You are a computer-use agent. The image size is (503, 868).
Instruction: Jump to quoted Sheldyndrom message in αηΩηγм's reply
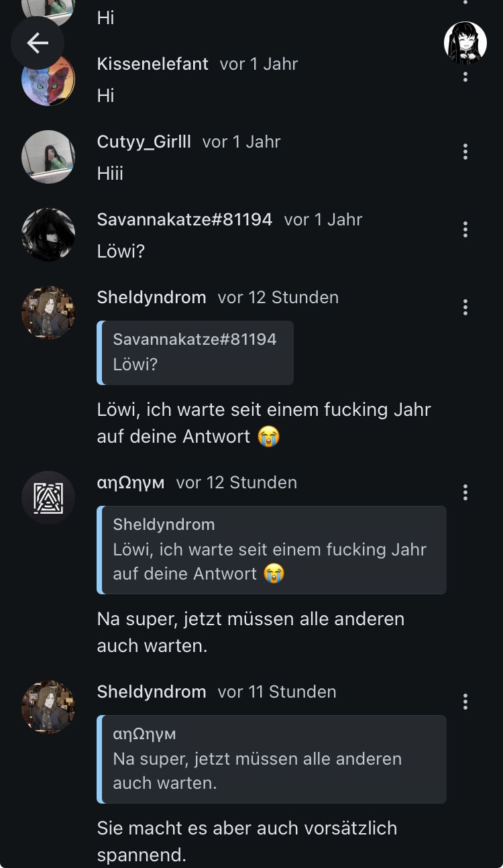tap(272, 550)
